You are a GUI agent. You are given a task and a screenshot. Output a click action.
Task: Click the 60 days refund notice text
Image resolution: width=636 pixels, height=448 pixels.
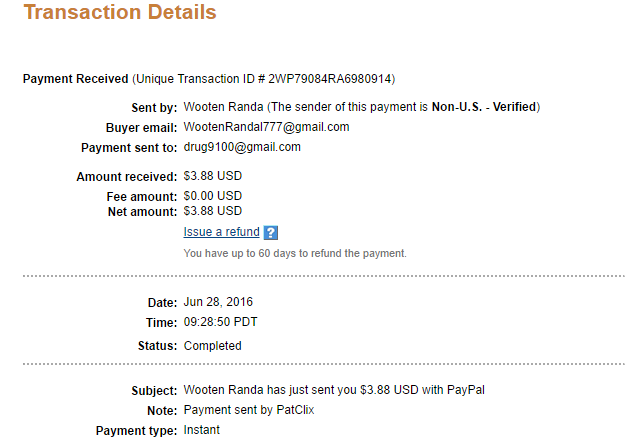[x=295, y=254]
